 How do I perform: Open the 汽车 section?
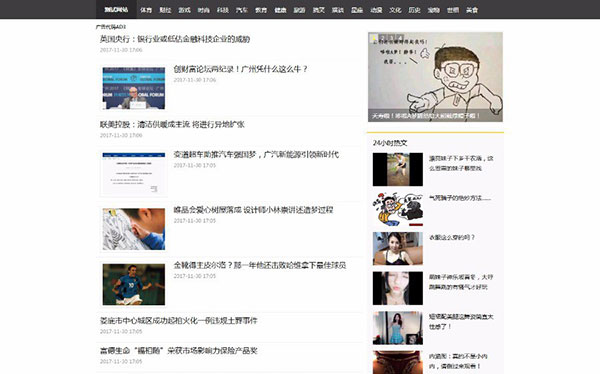pyautogui.click(x=242, y=10)
